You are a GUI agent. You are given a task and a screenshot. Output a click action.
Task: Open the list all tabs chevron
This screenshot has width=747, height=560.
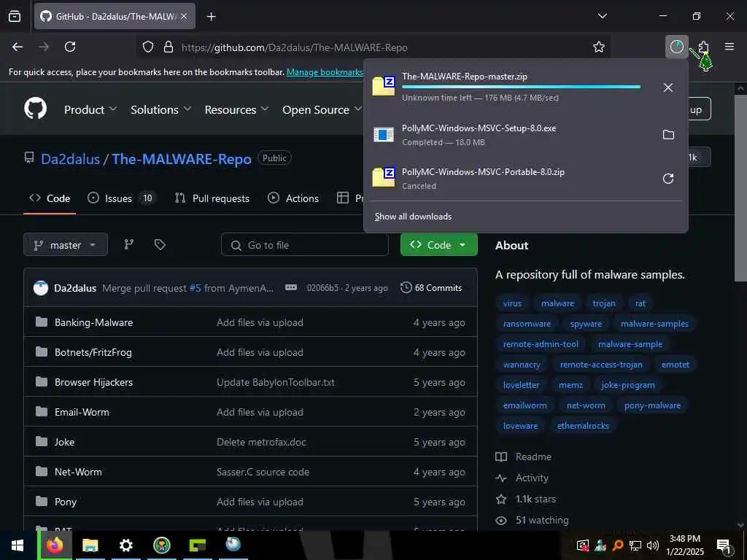[x=602, y=16]
